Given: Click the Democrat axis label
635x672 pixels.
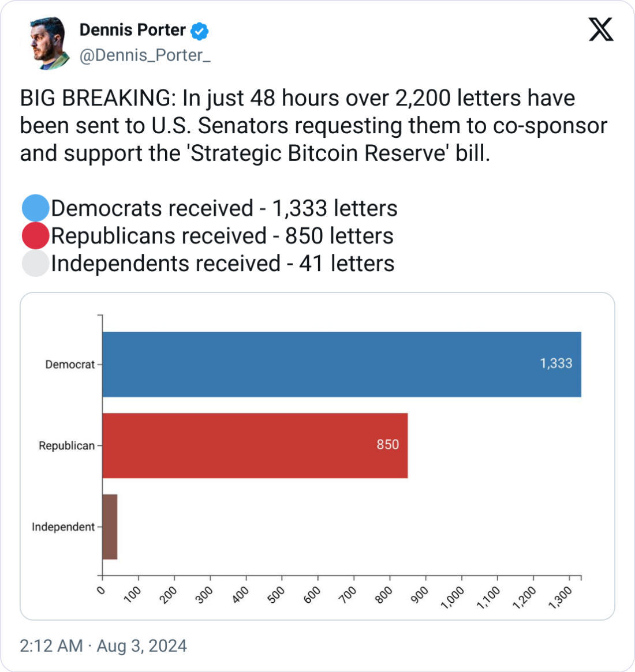Looking at the screenshot, I should tap(70, 365).
